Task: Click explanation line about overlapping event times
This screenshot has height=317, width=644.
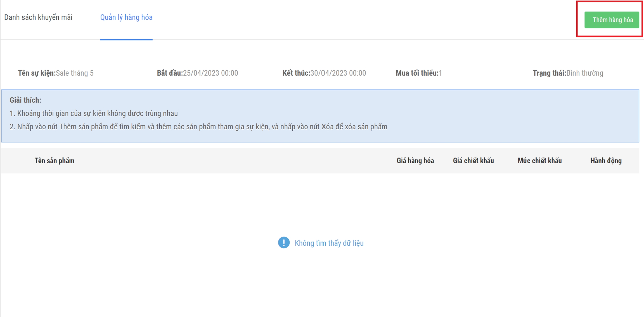Action: pyautogui.click(x=94, y=114)
